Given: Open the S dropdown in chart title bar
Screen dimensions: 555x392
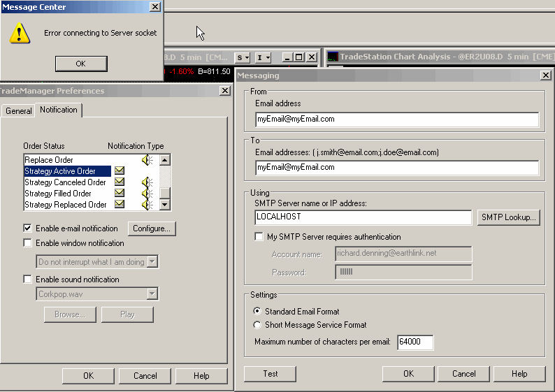Looking at the screenshot, I should [x=243, y=57].
